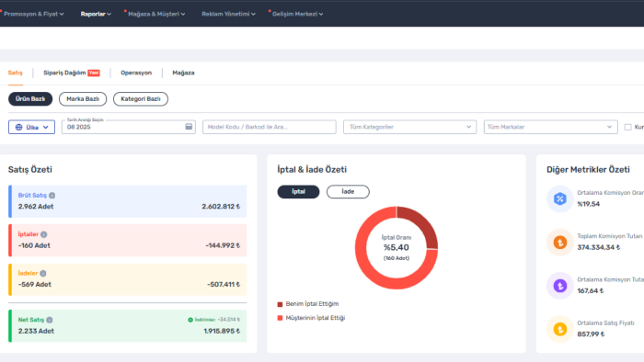Click the info icon beside Net Satış

[x=50, y=320]
